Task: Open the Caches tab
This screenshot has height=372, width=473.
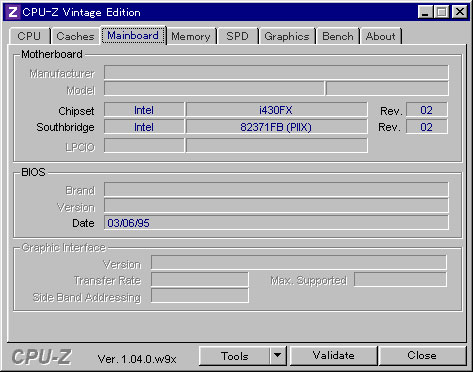Action: pyautogui.click(x=75, y=36)
